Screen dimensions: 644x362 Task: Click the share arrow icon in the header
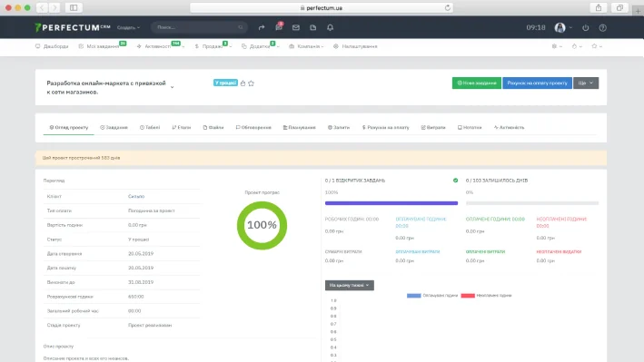pos(262,27)
